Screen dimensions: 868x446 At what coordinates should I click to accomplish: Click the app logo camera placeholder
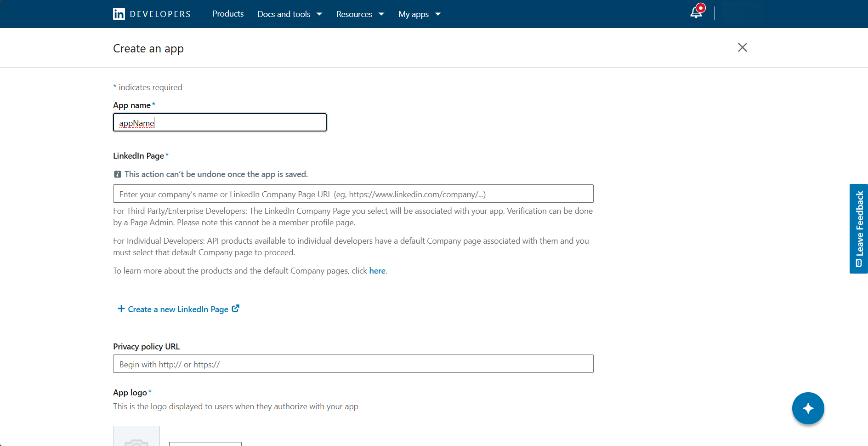click(x=136, y=436)
